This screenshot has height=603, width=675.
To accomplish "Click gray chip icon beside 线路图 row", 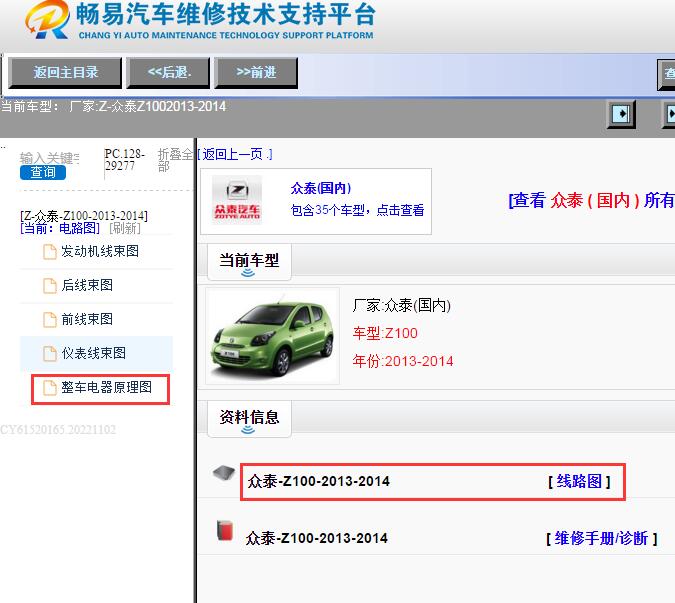I will [x=224, y=473].
